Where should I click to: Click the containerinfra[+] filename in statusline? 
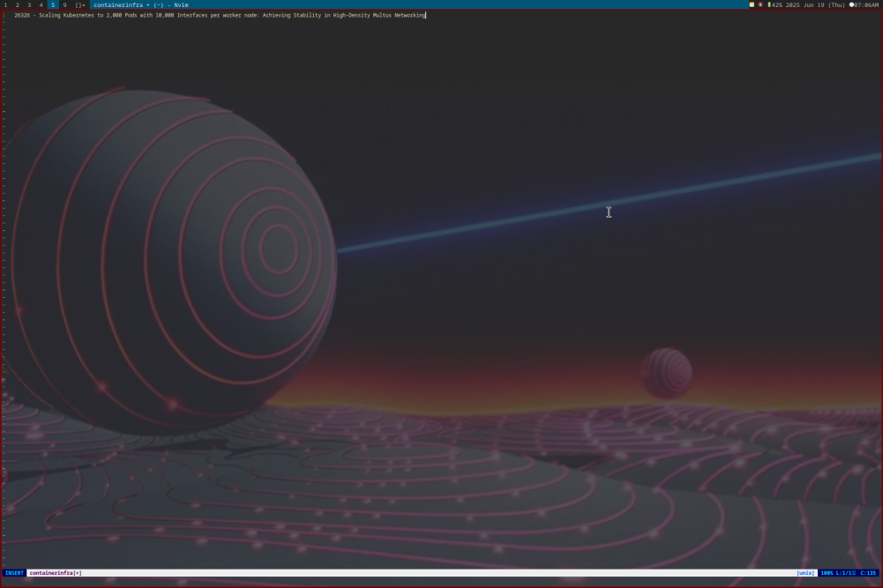55,573
